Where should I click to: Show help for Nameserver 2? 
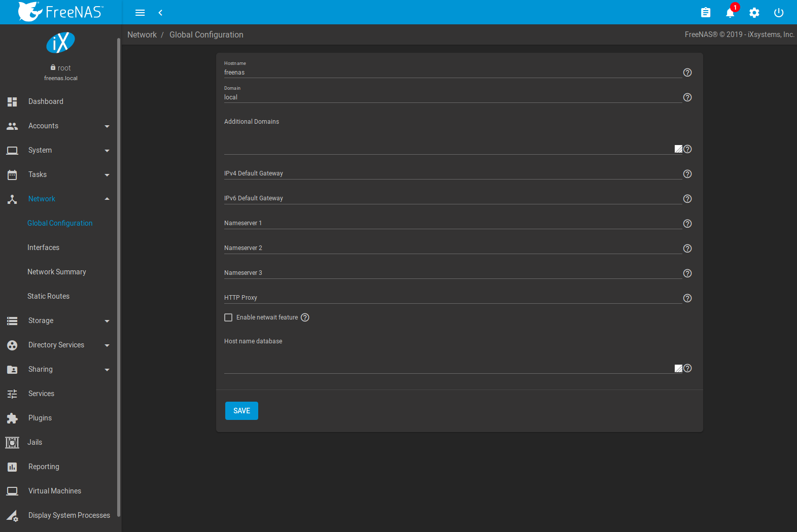[x=687, y=249]
